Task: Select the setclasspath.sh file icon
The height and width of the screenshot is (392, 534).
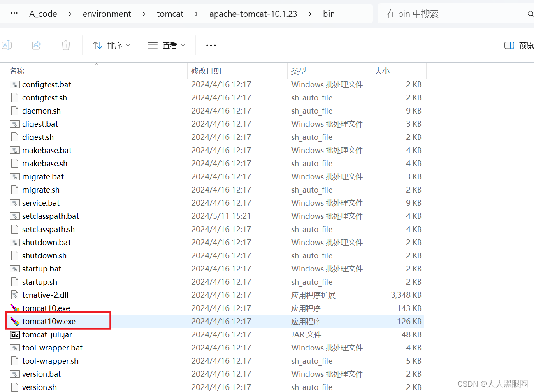Action: click(15, 229)
